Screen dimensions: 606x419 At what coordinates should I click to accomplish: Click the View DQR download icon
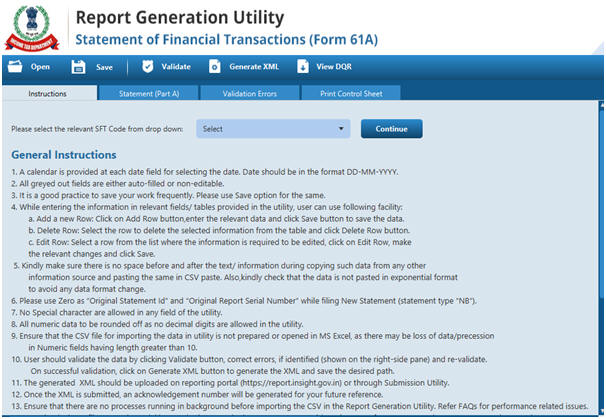(302, 67)
